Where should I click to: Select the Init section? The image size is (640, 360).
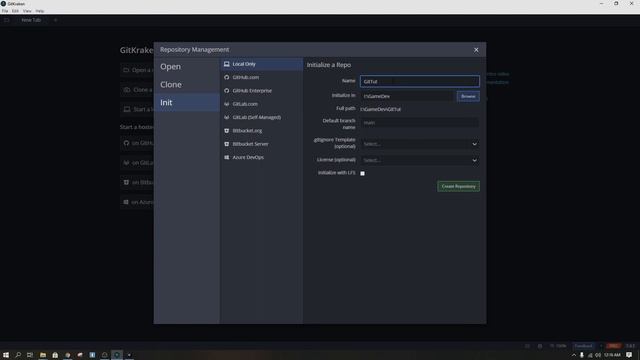(x=187, y=102)
